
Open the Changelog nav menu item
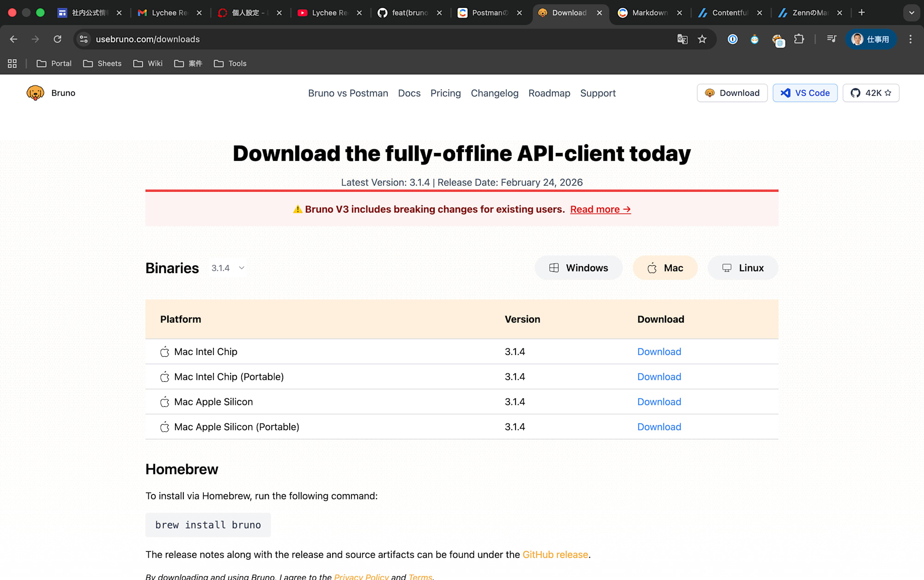tap(494, 93)
